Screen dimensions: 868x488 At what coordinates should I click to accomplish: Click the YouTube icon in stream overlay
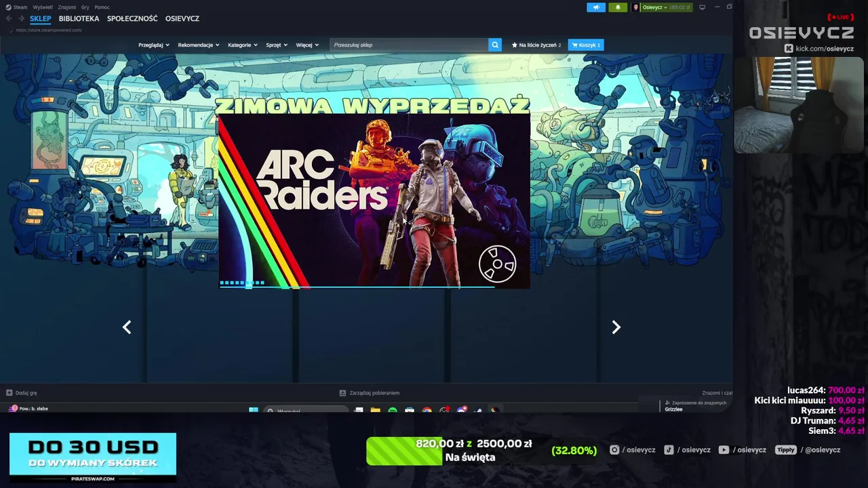[x=724, y=449]
